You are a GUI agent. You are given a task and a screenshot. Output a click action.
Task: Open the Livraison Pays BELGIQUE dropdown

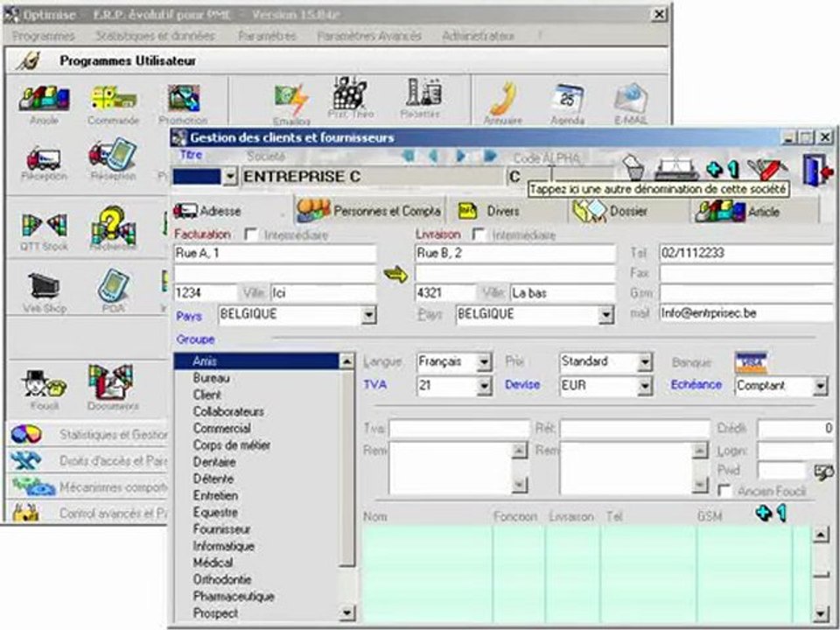point(605,315)
